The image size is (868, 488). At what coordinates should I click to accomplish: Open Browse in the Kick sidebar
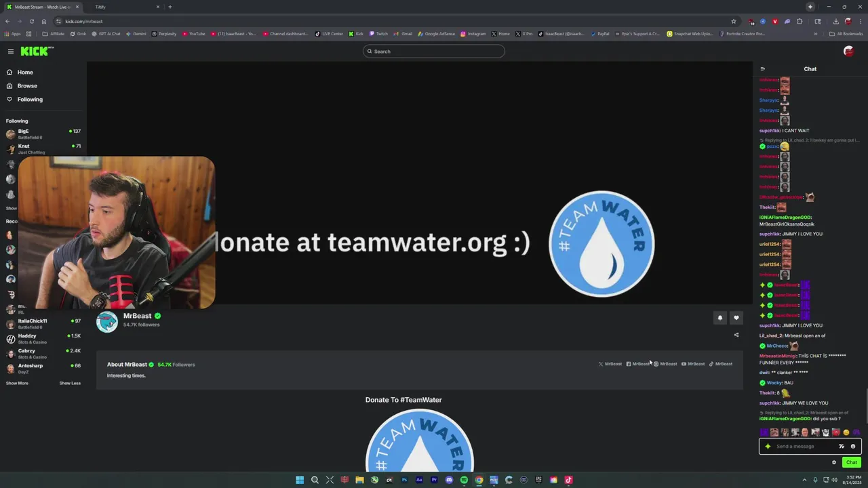point(27,85)
